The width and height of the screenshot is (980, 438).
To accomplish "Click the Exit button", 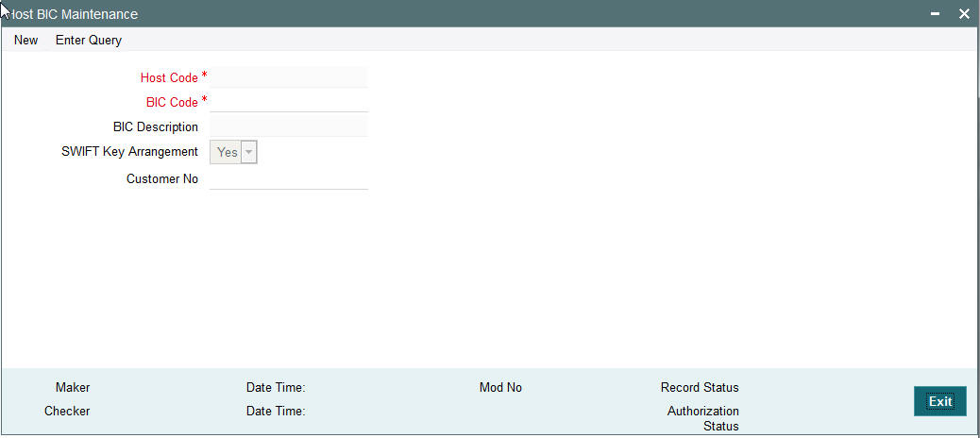I will [940, 401].
